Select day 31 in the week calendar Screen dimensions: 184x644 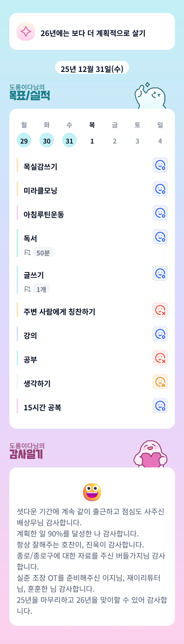pyautogui.click(x=69, y=140)
